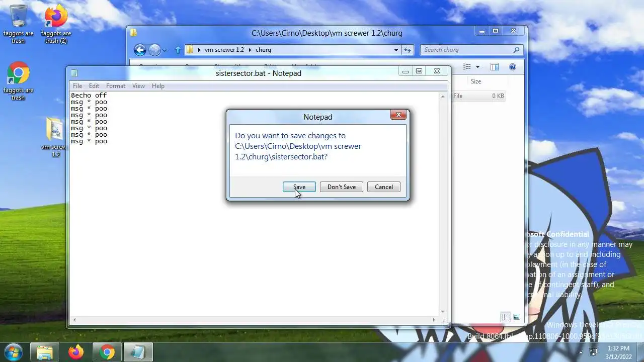Open the Notepad Help menu

pos(158,86)
